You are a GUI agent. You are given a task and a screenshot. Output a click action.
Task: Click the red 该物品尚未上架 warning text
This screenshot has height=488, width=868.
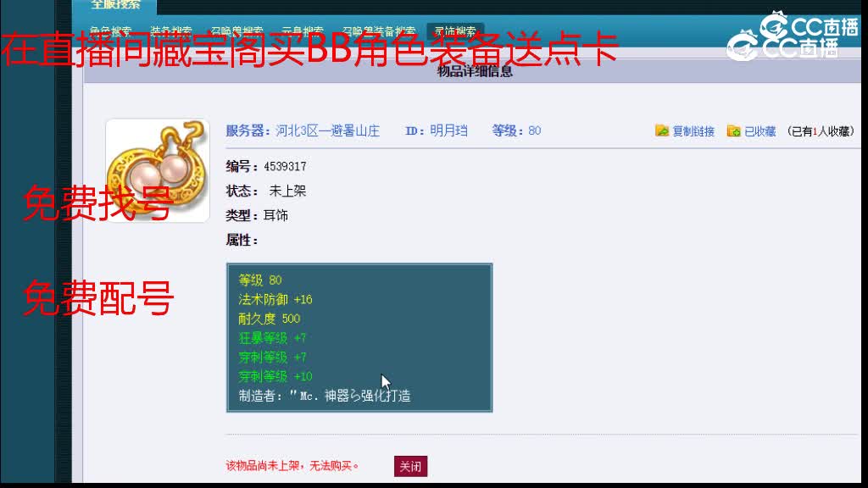pos(292,465)
